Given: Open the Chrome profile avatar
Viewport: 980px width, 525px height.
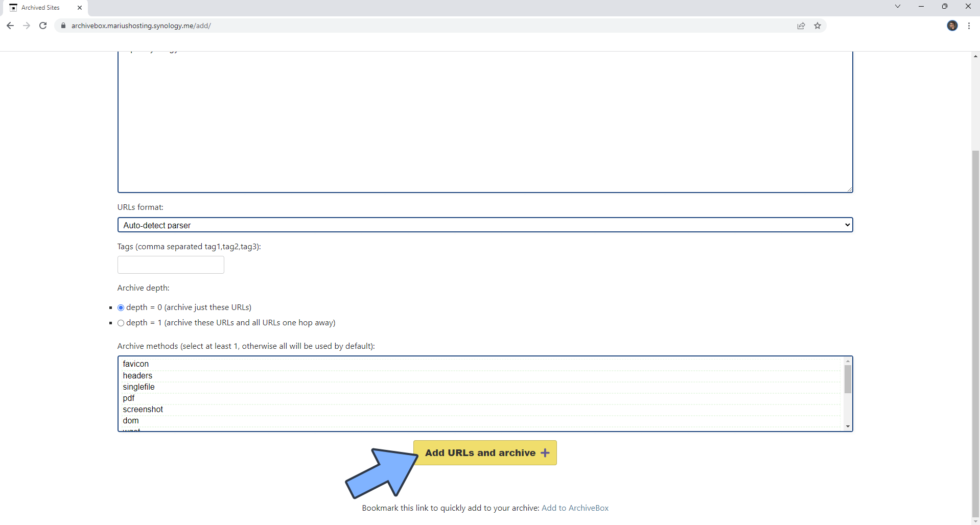Looking at the screenshot, I should pos(952,26).
